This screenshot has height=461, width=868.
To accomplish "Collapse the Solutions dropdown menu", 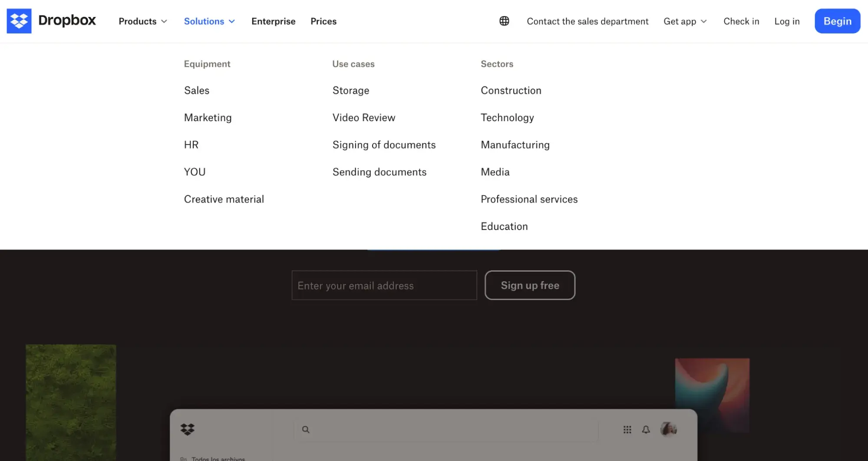I will [x=209, y=21].
